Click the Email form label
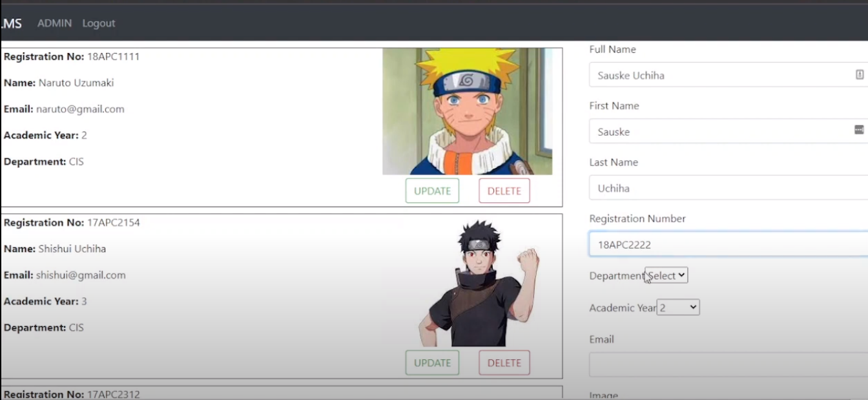 point(601,339)
